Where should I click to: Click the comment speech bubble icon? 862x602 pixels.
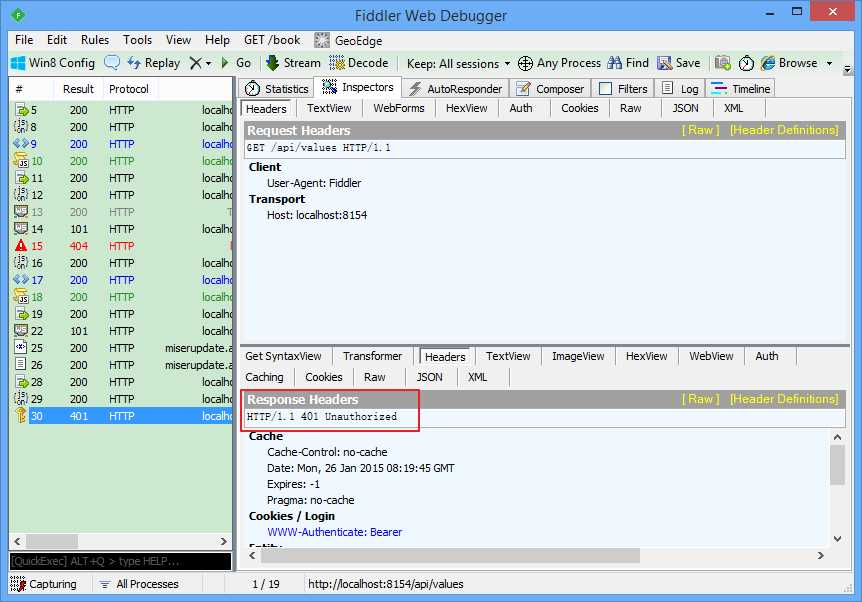(x=112, y=63)
